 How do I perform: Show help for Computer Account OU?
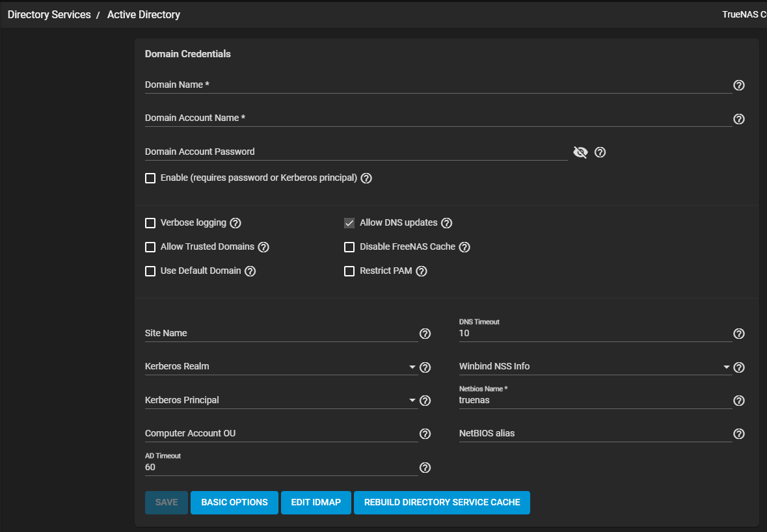[x=425, y=434]
